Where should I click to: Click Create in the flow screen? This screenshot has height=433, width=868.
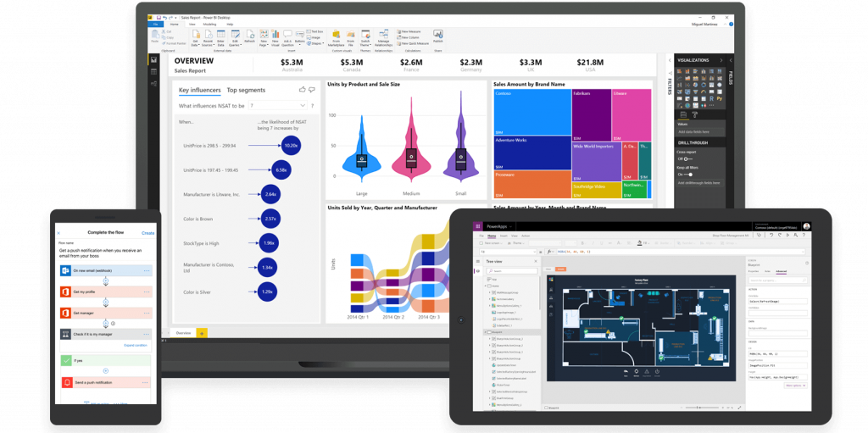tap(147, 233)
